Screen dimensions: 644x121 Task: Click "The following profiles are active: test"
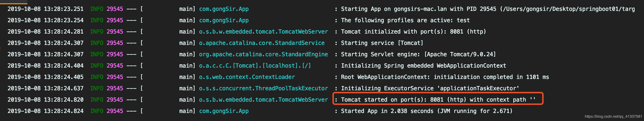pos(405,20)
